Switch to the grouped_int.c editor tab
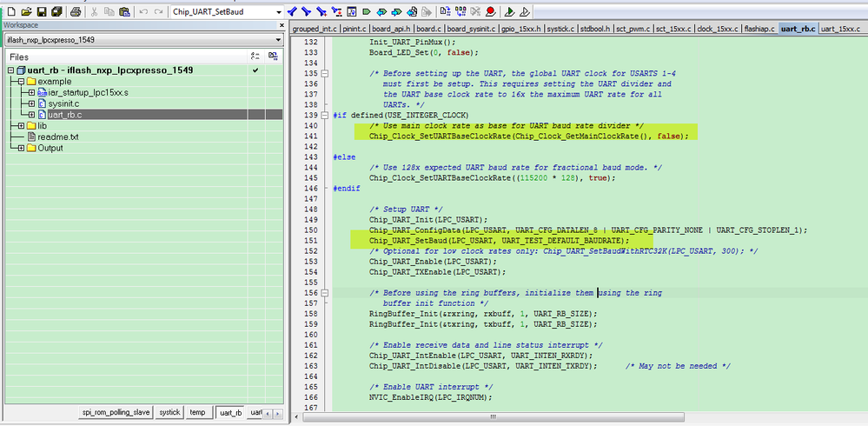868x426 pixels. pos(315,29)
